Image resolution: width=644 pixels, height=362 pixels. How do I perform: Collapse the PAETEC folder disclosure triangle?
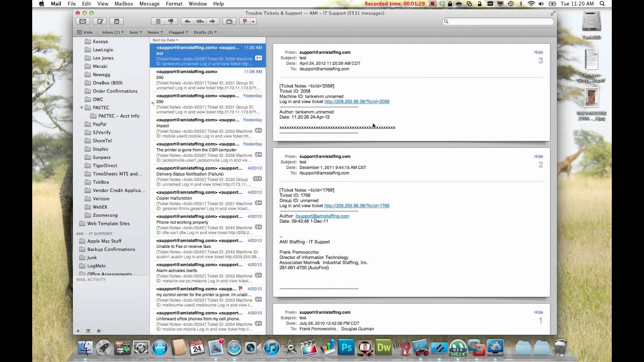click(x=82, y=108)
